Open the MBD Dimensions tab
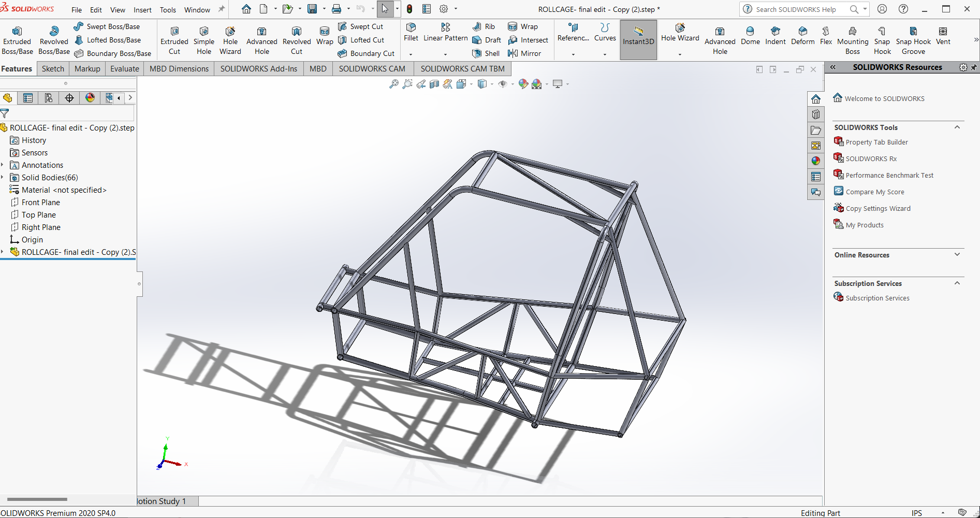This screenshot has width=980, height=518. click(x=179, y=69)
